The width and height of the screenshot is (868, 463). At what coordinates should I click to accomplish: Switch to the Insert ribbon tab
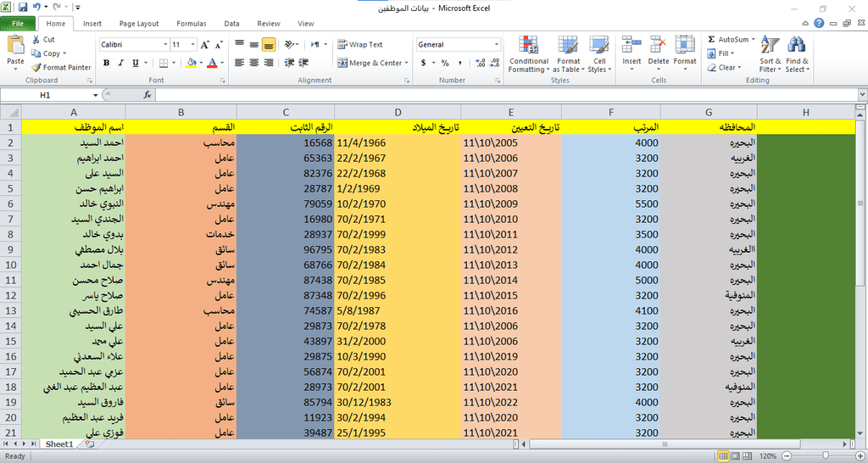(92, 24)
